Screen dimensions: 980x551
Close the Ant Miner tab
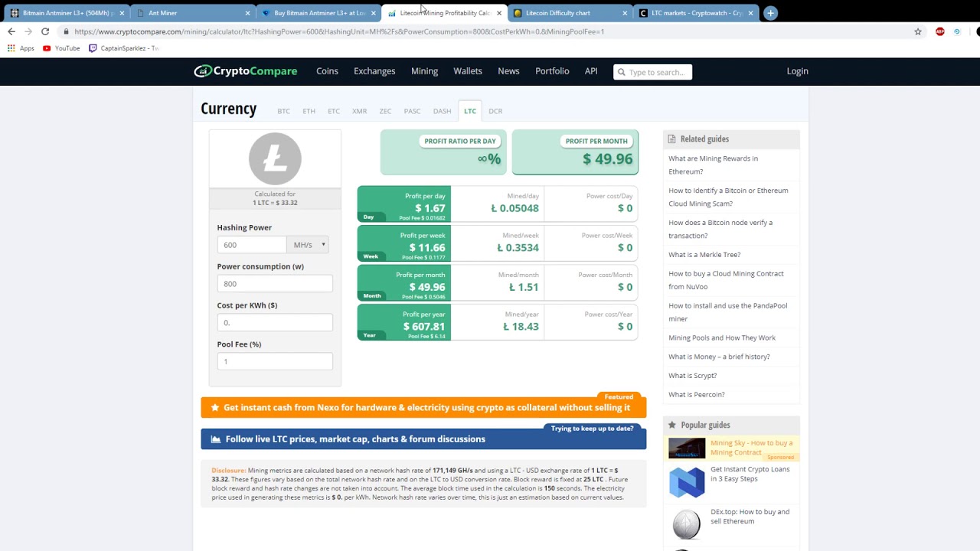(x=247, y=13)
